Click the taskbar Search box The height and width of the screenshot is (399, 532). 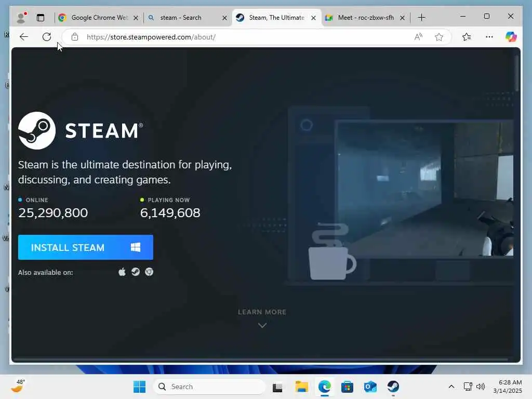pyautogui.click(x=209, y=387)
